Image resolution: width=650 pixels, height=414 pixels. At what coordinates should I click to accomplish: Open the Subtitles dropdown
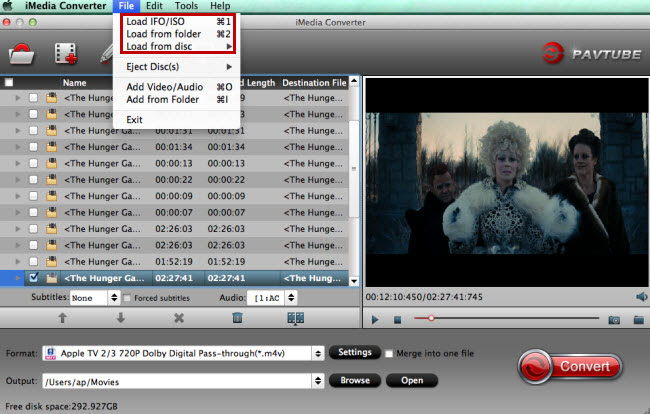pos(95,298)
